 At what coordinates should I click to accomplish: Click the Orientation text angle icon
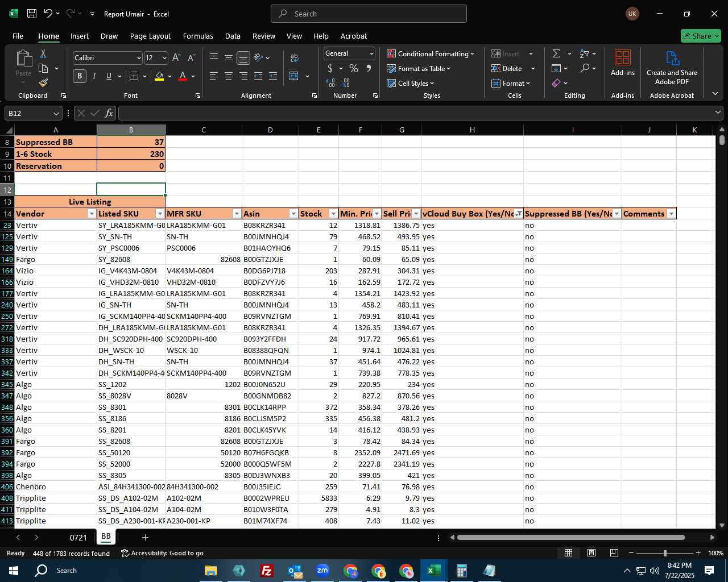pos(258,58)
